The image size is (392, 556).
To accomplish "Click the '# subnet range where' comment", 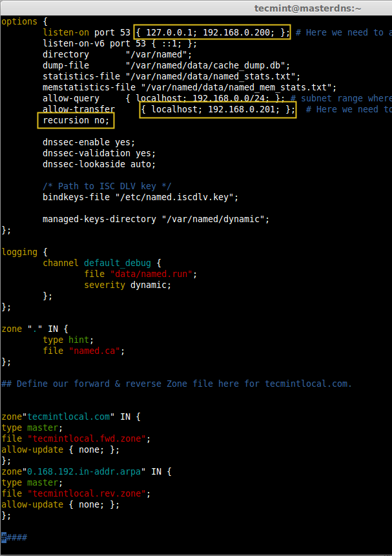I will pos(341,99).
